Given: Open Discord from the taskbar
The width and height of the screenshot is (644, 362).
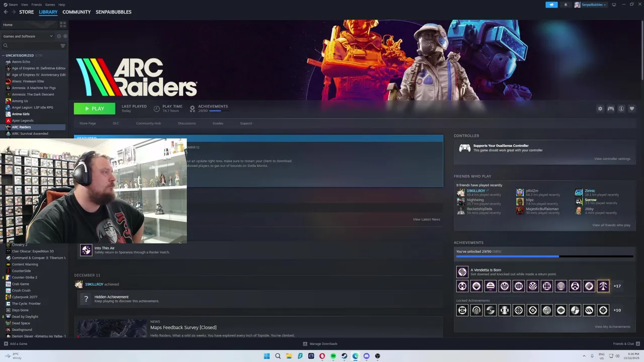Looking at the screenshot, I should tap(366, 356).
